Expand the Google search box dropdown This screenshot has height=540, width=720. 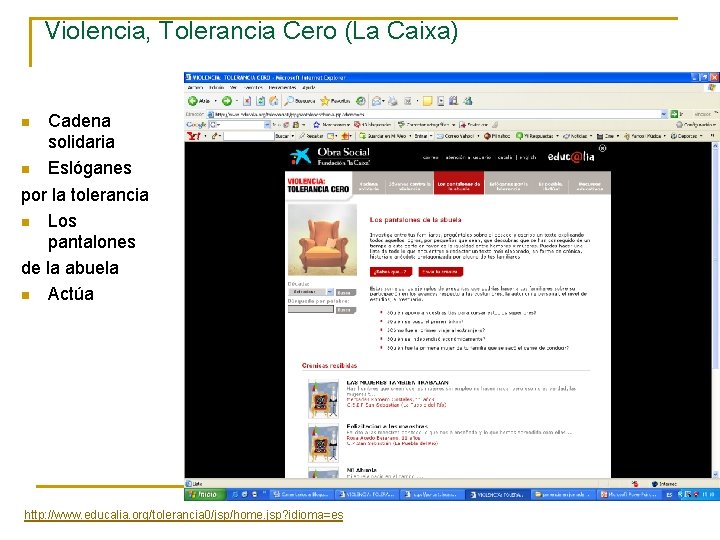coord(267,125)
